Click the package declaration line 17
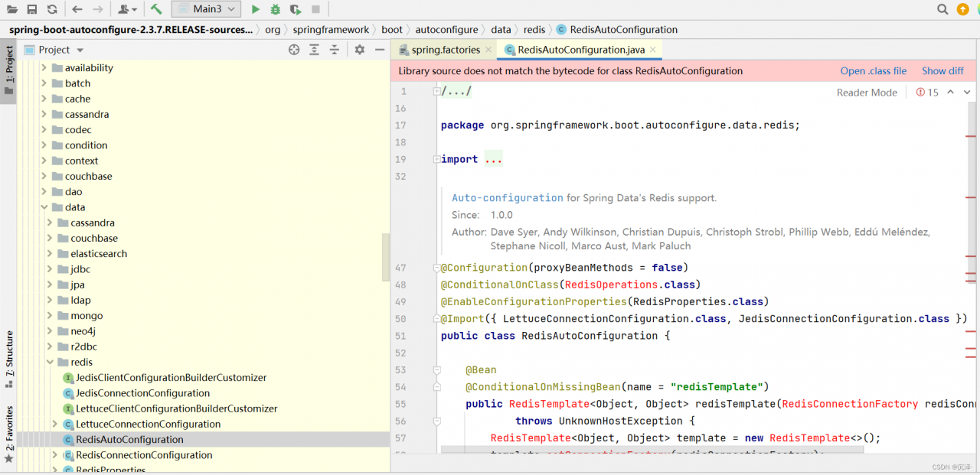The height and width of the screenshot is (475, 980). (x=620, y=125)
